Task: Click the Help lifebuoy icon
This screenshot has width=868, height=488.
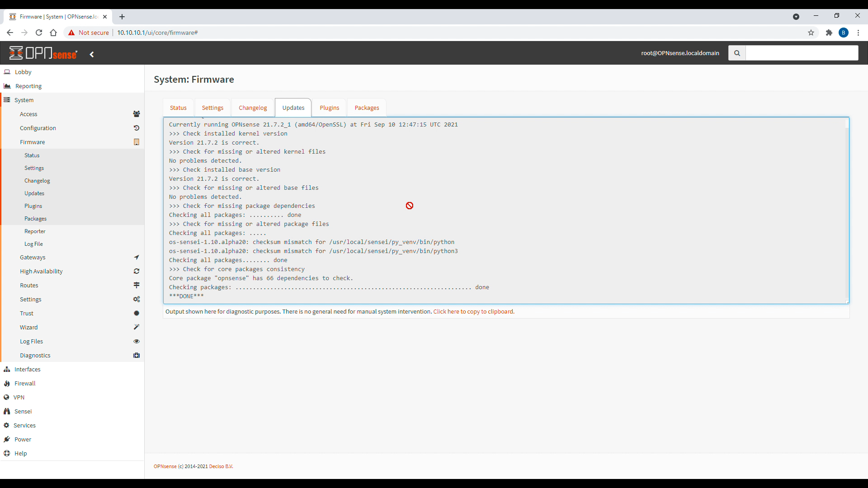Action: point(7,453)
